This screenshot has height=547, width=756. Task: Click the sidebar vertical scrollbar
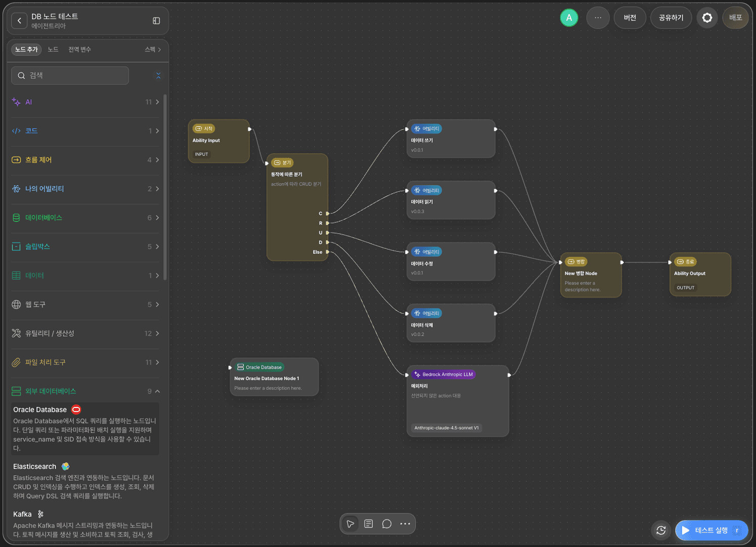point(165,187)
